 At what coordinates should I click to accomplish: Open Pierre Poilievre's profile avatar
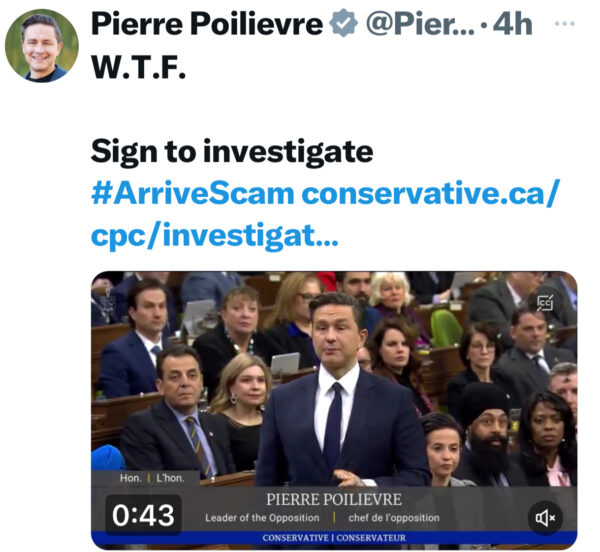(42, 47)
